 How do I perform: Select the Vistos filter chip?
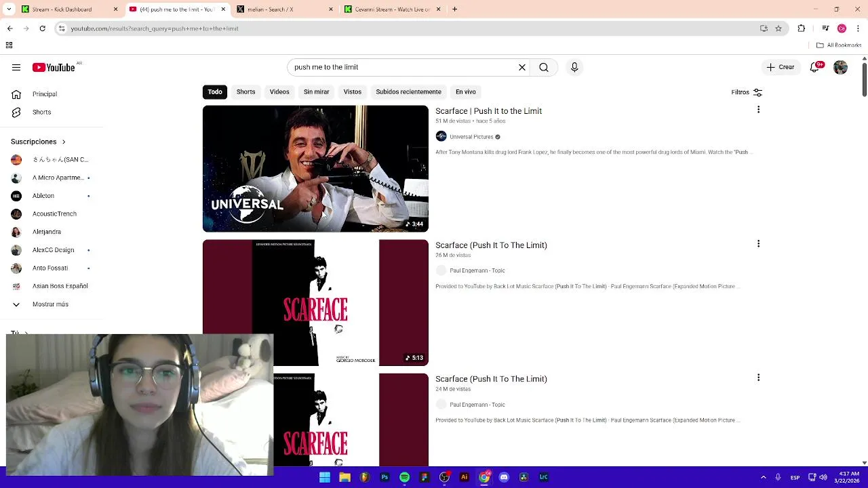click(353, 91)
